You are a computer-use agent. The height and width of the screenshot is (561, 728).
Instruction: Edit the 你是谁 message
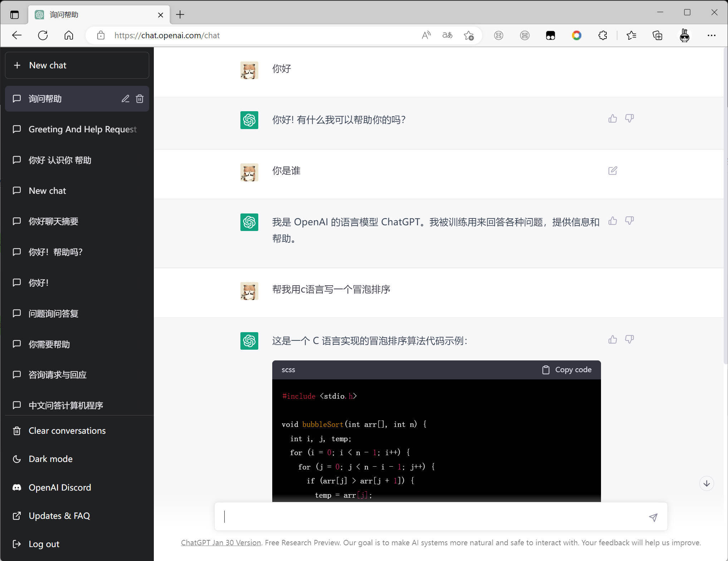(x=612, y=171)
